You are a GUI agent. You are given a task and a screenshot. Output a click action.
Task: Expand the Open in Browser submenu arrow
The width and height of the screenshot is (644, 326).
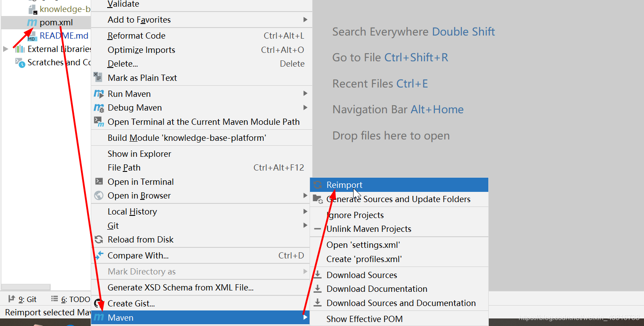coord(305,195)
